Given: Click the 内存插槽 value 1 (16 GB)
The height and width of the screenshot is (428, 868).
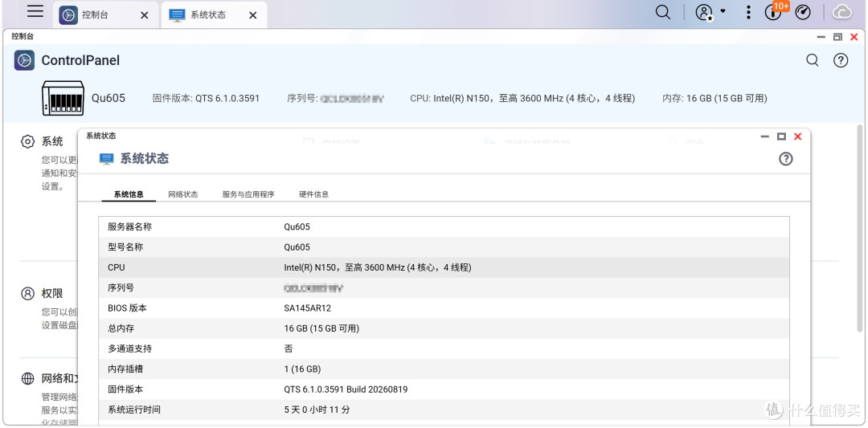Looking at the screenshot, I should [302, 369].
